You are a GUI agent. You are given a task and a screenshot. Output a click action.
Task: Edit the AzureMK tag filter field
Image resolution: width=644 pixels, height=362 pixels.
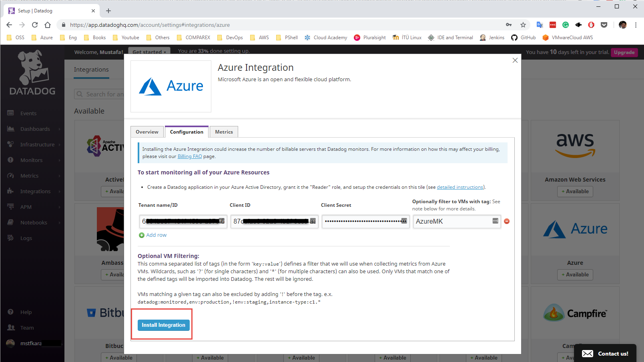[x=457, y=221]
